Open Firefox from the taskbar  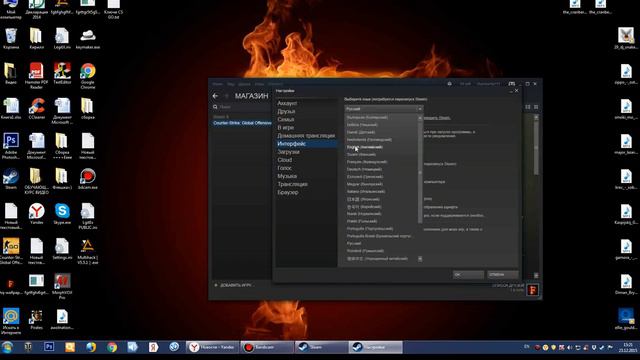tap(91, 347)
